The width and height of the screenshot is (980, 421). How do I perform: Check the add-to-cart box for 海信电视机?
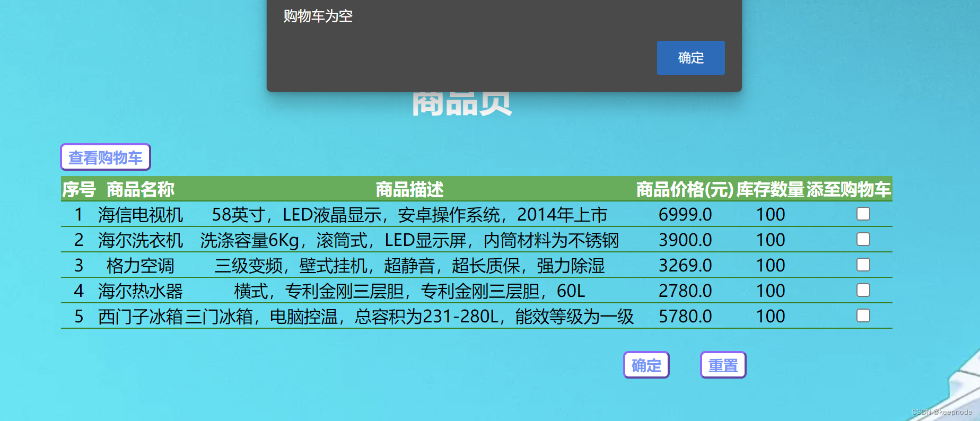(863, 214)
